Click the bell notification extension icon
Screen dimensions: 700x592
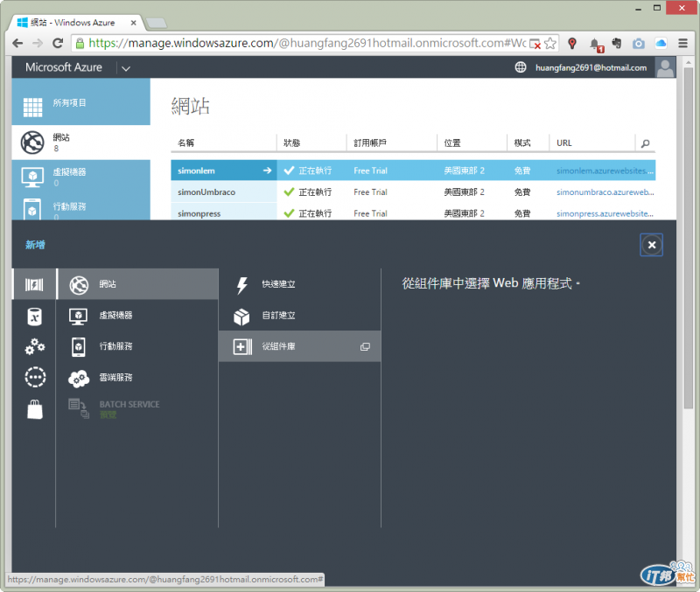tap(595, 45)
